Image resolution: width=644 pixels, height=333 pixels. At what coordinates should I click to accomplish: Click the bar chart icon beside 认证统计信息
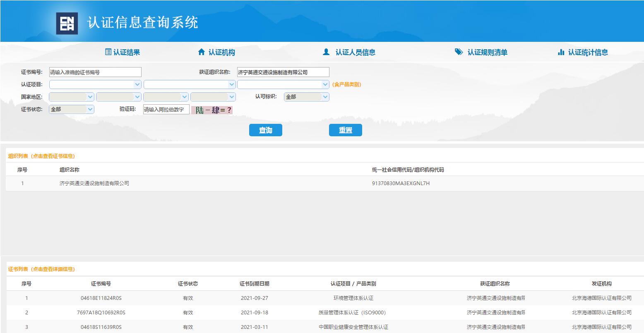coord(561,52)
